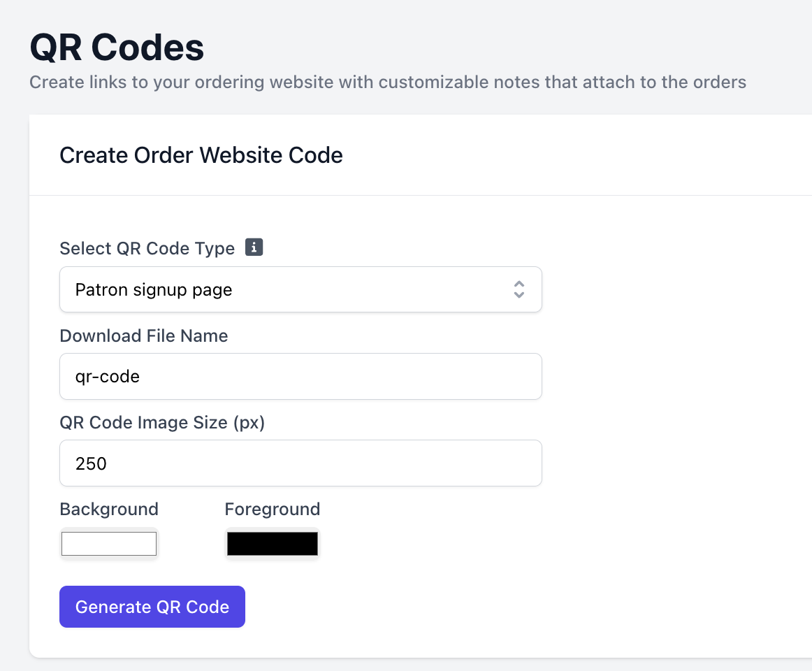This screenshot has height=671, width=812.
Task: Open the Patron signup page dropdown
Action: pos(300,289)
